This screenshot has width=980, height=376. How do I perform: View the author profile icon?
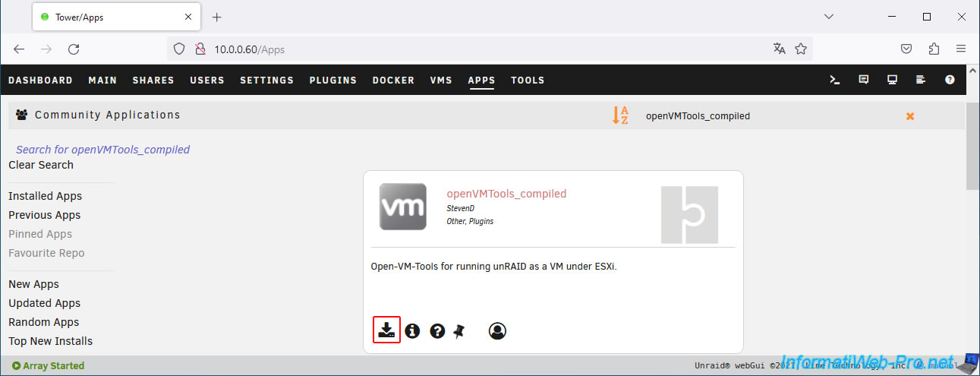click(497, 331)
